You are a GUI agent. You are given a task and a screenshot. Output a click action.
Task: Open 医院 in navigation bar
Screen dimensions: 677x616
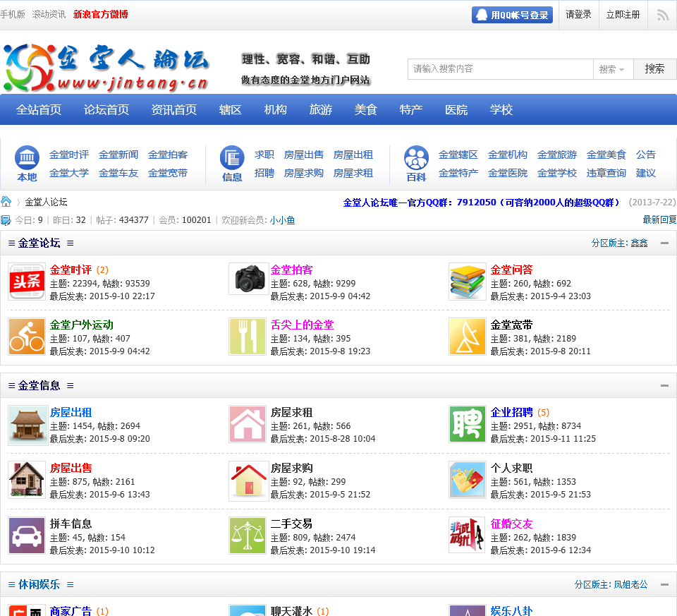click(x=456, y=109)
